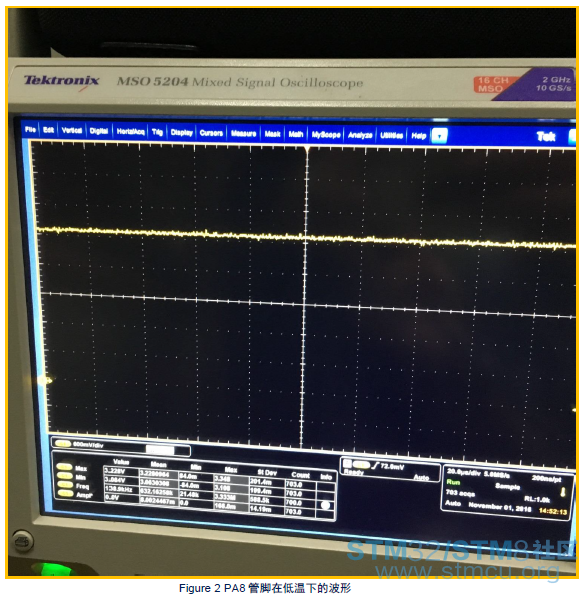Click the Min measurement label
This screenshot has width=584, height=596.
[80, 477]
